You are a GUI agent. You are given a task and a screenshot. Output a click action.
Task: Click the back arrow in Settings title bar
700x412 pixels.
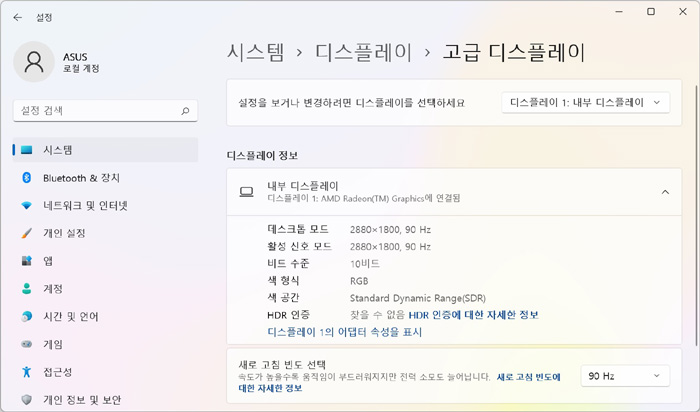tap(17, 16)
